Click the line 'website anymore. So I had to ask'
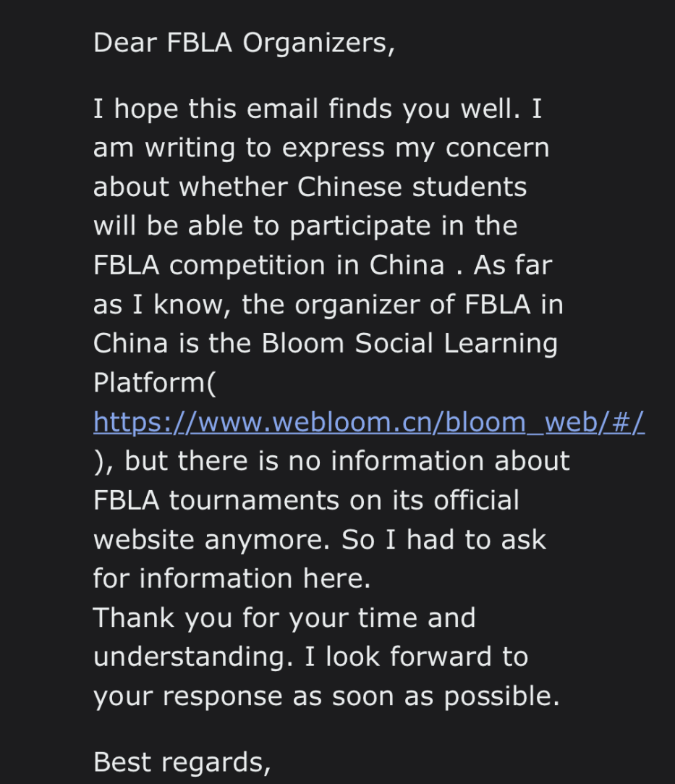This screenshot has width=675, height=784. coord(320,540)
